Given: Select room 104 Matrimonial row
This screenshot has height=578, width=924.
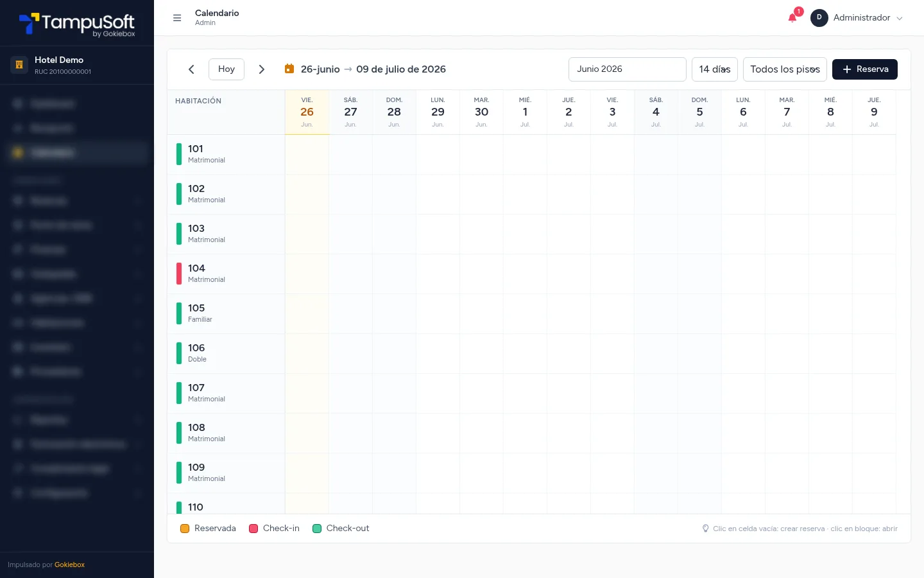Looking at the screenshot, I should (x=226, y=274).
